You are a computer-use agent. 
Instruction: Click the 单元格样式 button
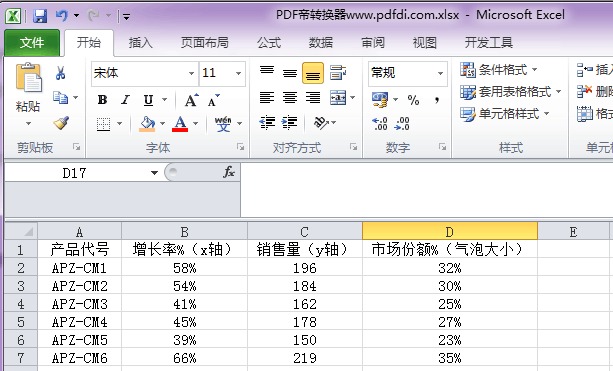click(505, 114)
